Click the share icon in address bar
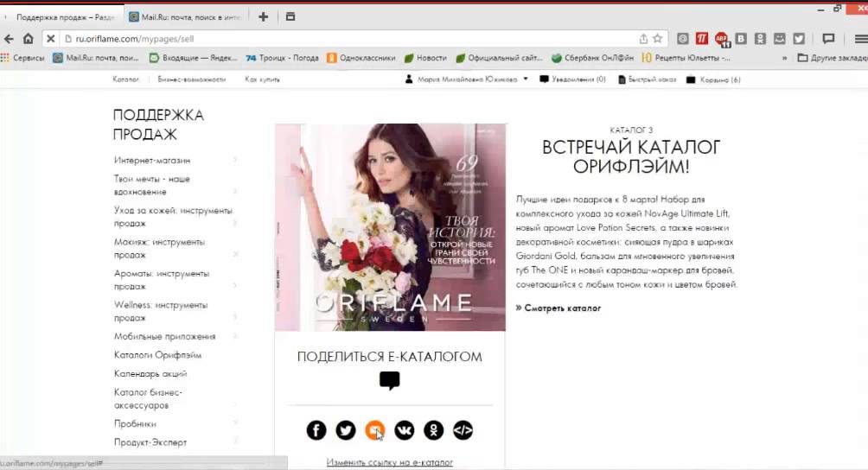 pyautogui.click(x=643, y=39)
